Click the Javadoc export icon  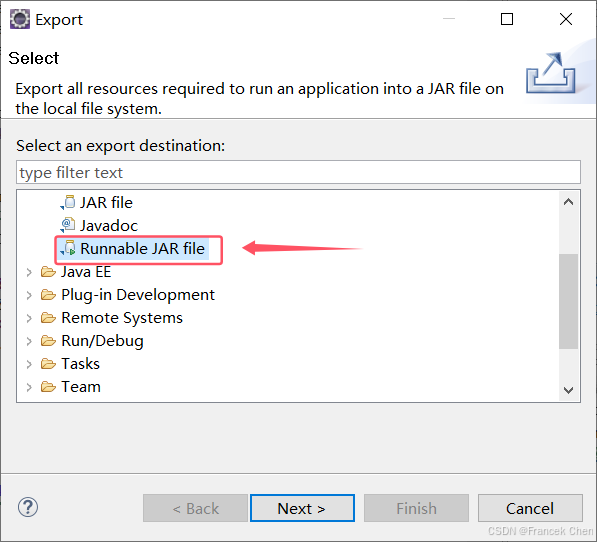coord(68,225)
